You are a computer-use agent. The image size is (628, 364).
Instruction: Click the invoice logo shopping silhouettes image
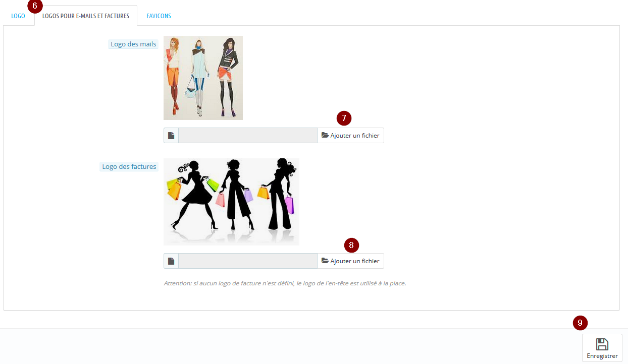click(x=231, y=202)
